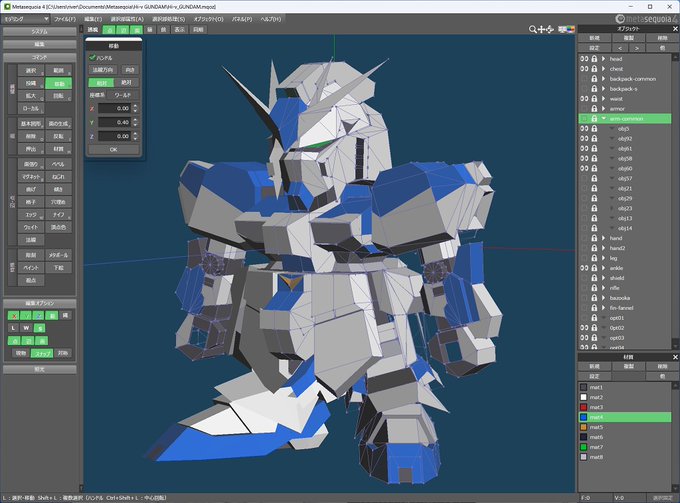
Task: Toggle lock icon for chest object
Action: click(x=595, y=69)
